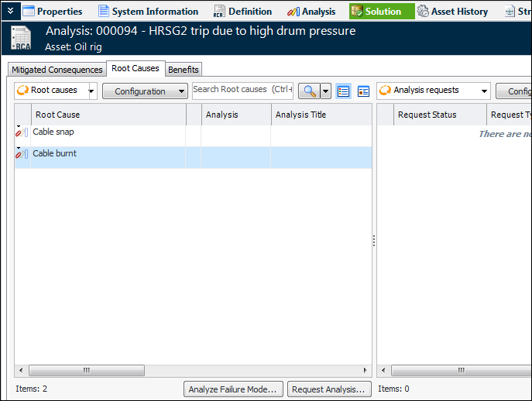Open the Root causes dropdown arrow

click(91, 91)
